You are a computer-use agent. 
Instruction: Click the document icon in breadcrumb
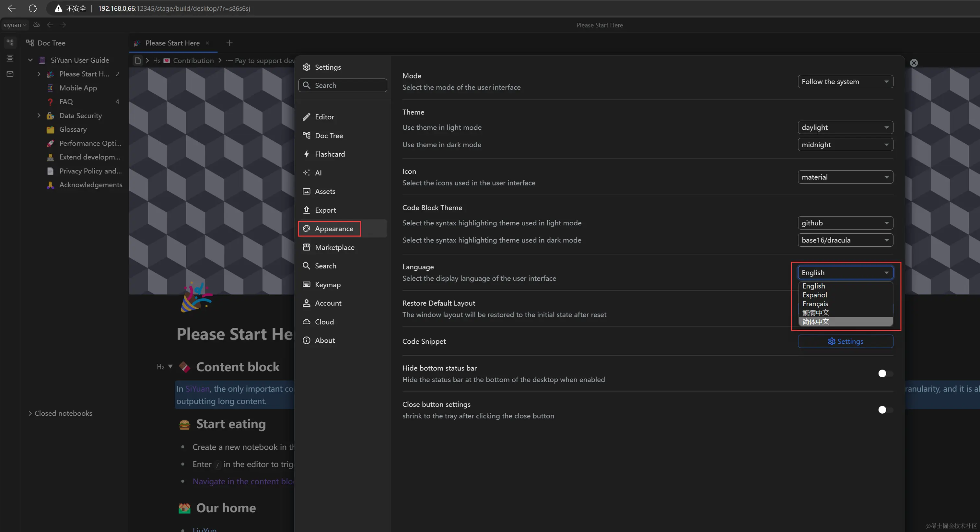pos(138,61)
